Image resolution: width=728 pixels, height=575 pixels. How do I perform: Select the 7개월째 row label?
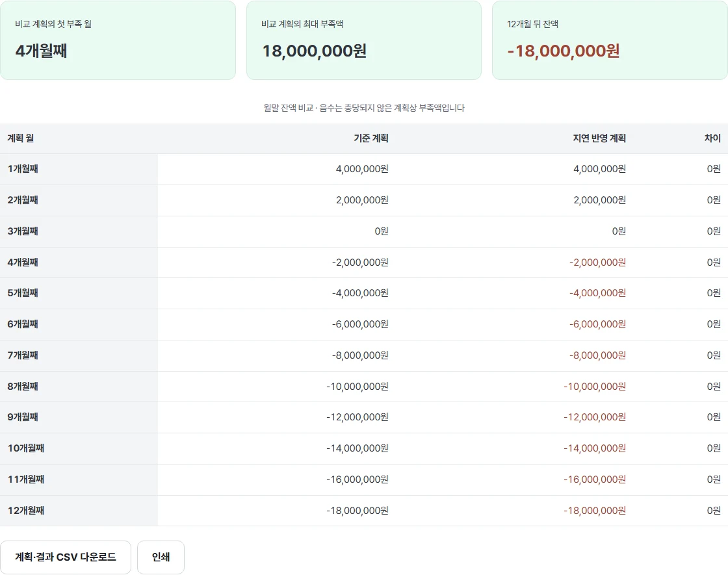point(23,355)
